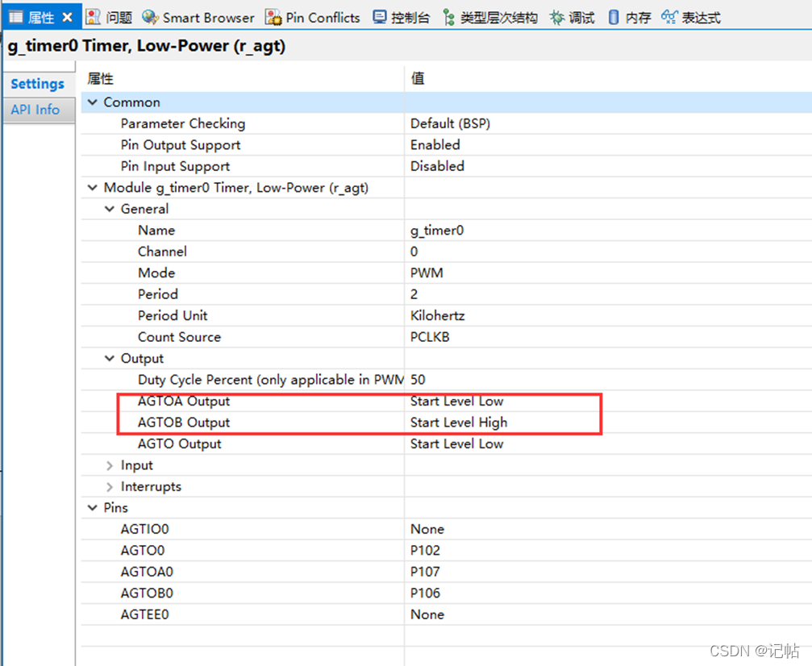The image size is (812, 666).
Task: Select the Mode property label
Action: 156,273
